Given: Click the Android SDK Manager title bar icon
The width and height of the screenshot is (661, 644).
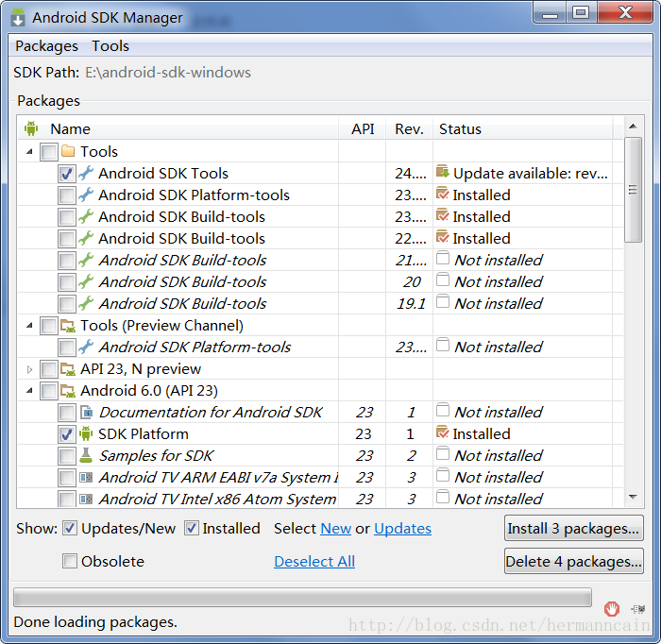Looking at the screenshot, I should [x=18, y=17].
